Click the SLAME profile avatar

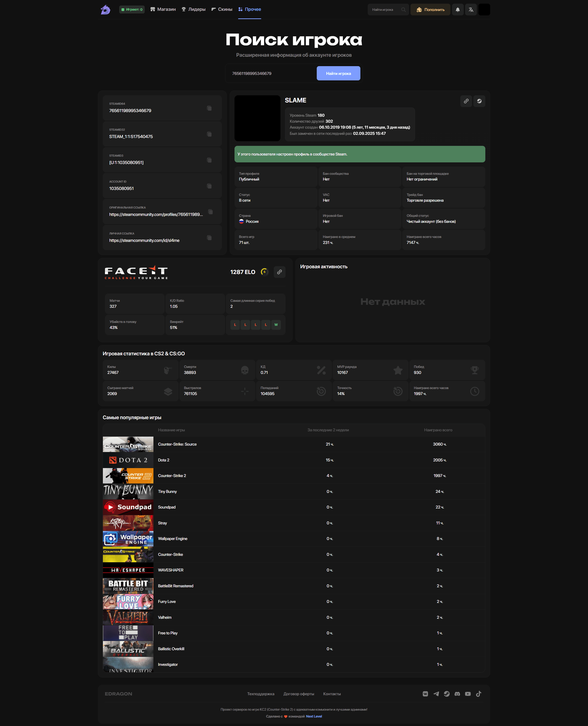pos(257,118)
